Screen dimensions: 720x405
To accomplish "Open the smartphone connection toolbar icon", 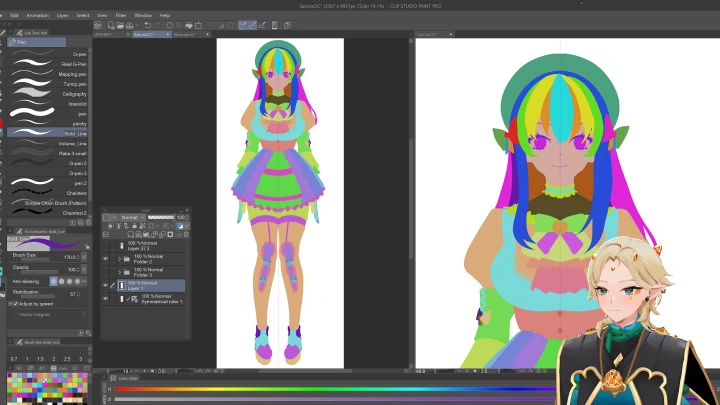I will pyautogui.click(x=275, y=25).
